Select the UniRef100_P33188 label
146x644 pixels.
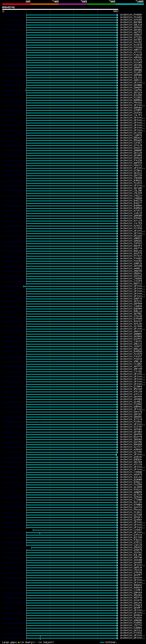coord(131,48)
